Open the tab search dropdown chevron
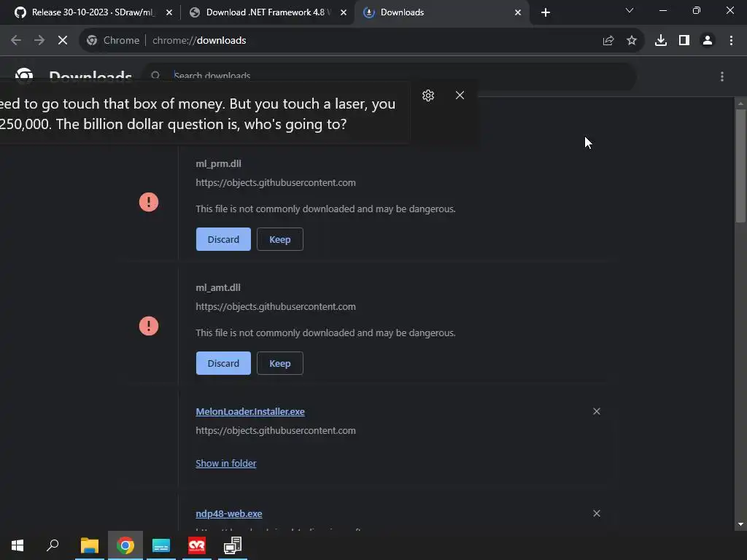 coord(630,10)
